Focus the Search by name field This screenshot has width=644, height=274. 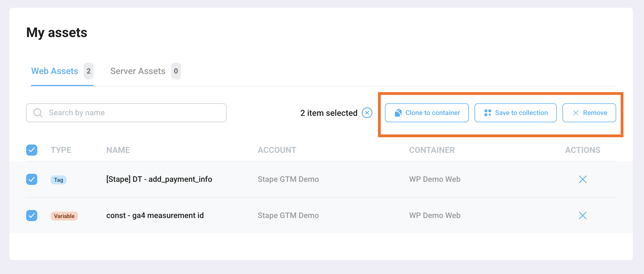126,113
